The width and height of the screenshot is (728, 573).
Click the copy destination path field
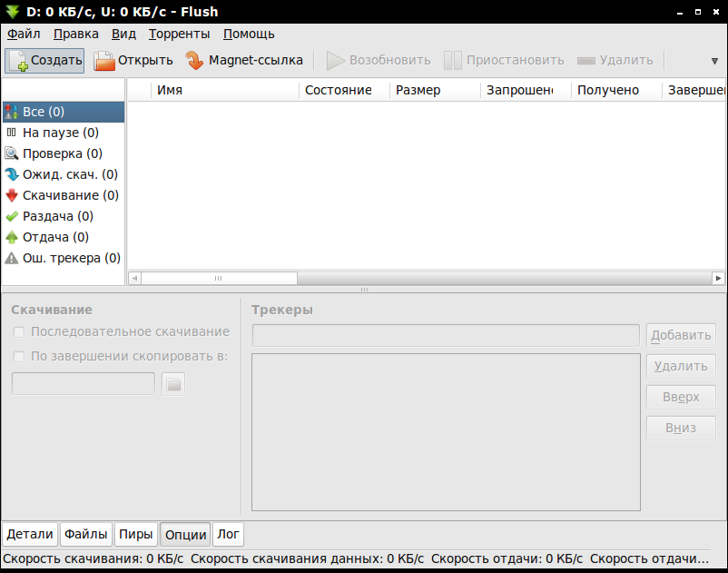click(84, 383)
